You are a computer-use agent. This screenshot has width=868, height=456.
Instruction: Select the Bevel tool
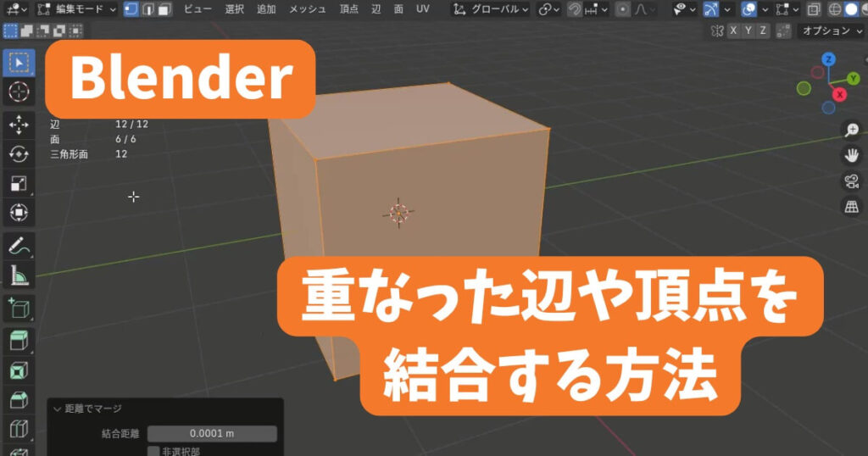point(19,399)
